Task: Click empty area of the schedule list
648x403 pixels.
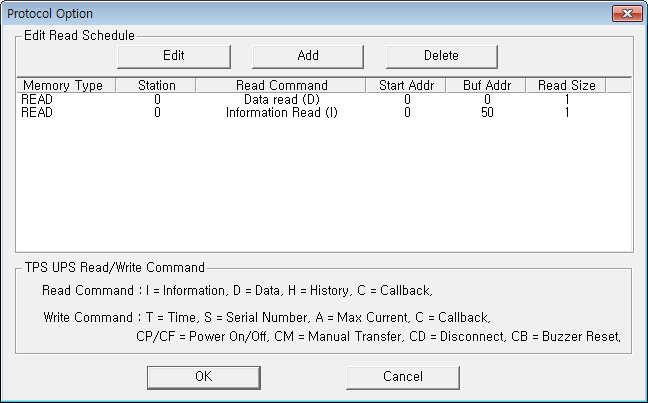Action: [x=324, y=186]
